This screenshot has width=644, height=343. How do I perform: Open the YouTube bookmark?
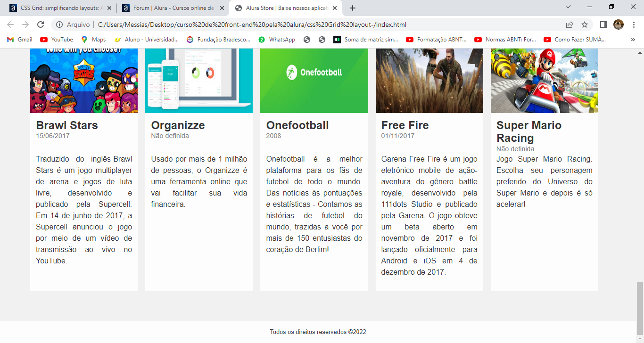pos(57,40)
